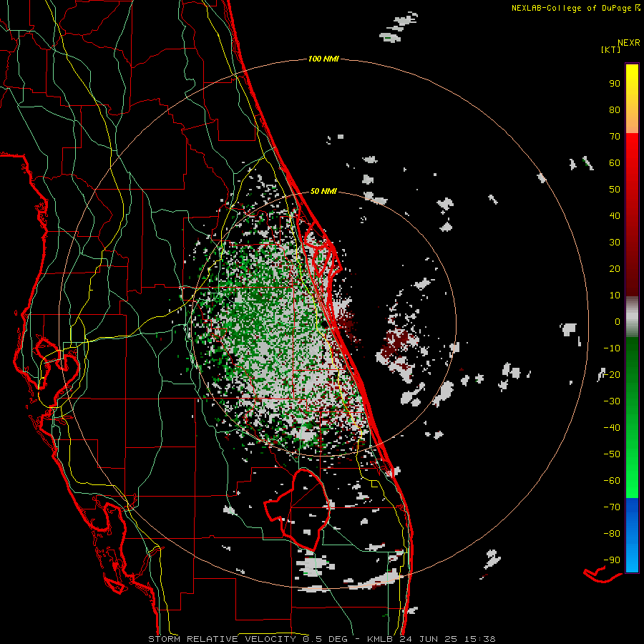The width and height of the screenshot is (644, 644).
Task: Click the 70 value on the velocity scale
Action: click(x=615, y=137)
